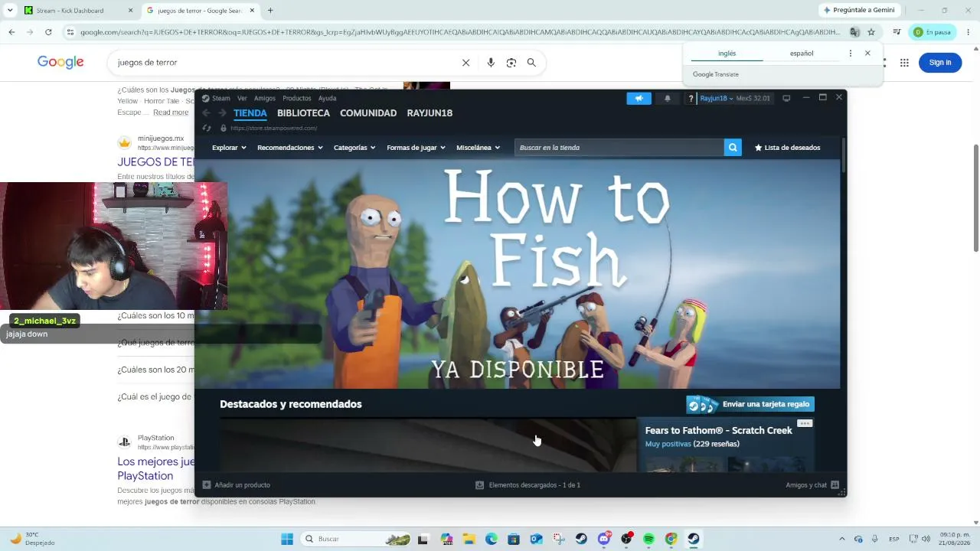Click the How to Fish banner
Screen dimensions: 980x551
(x=517, y=274)
